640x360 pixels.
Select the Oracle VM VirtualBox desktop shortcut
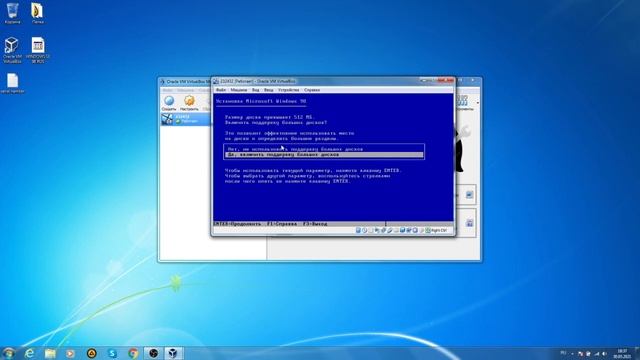click(x=12, y=50)
